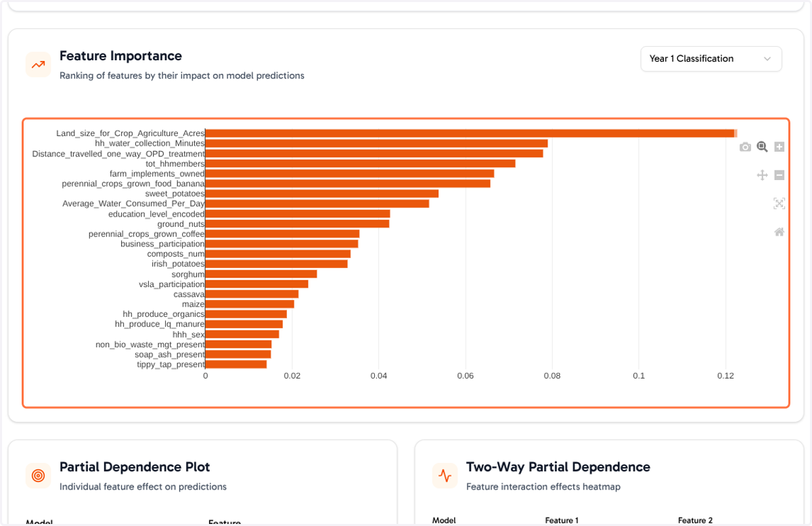
Task: Click the maize axis label
Action: tap(193, 304)
